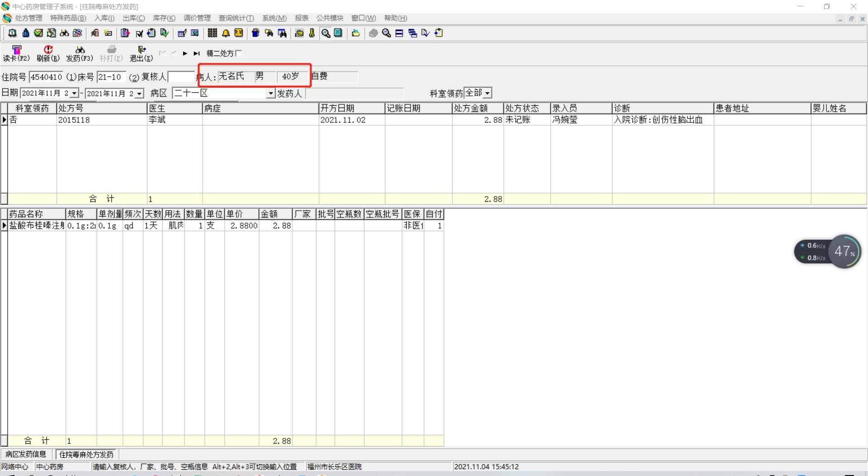Click the cascade windows toolbar icon
The height and width of the screenshot is (476, 868).
click(x=412, y=33)
